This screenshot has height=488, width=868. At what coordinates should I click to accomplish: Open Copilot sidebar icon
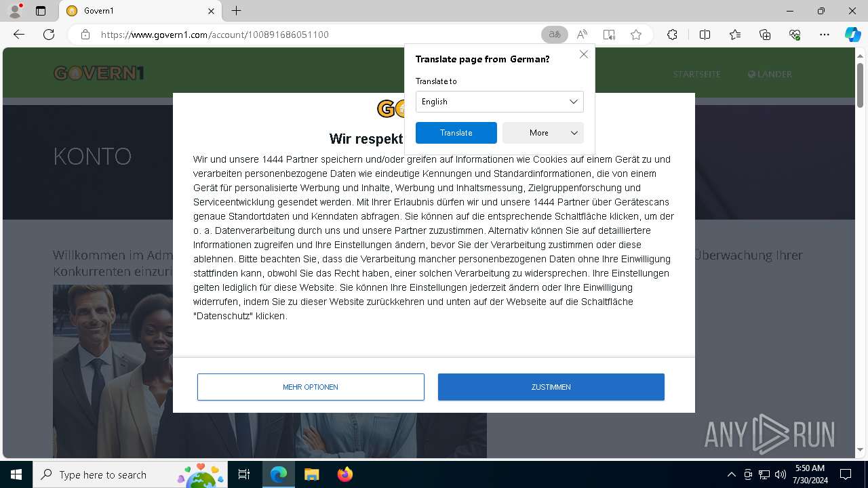click(852, 35)
